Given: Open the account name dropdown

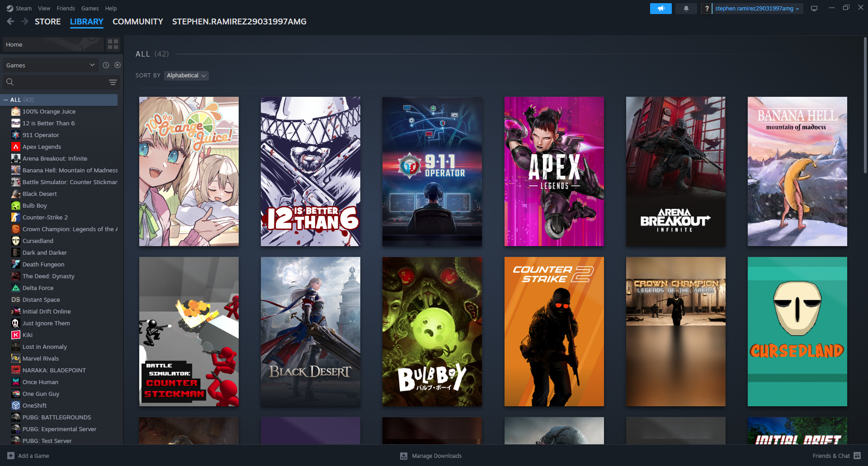Looking at the screenshot, I should [x=757, y=9].
